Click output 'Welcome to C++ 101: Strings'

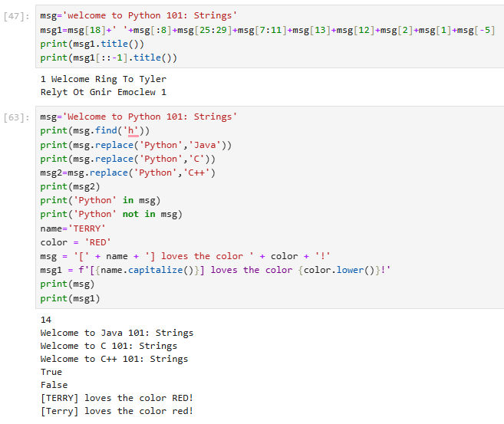point(114,359)
